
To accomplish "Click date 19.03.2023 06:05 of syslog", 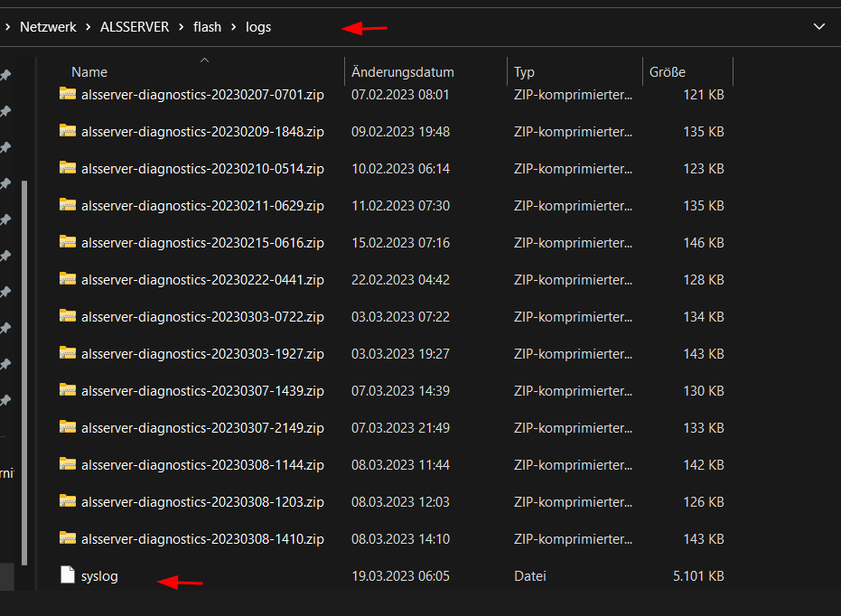I will [401, 575].
